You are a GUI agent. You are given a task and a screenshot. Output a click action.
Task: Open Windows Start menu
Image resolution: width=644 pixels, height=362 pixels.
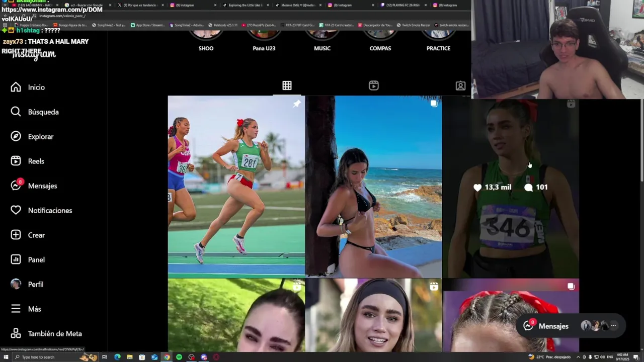(x=6, y=357)
